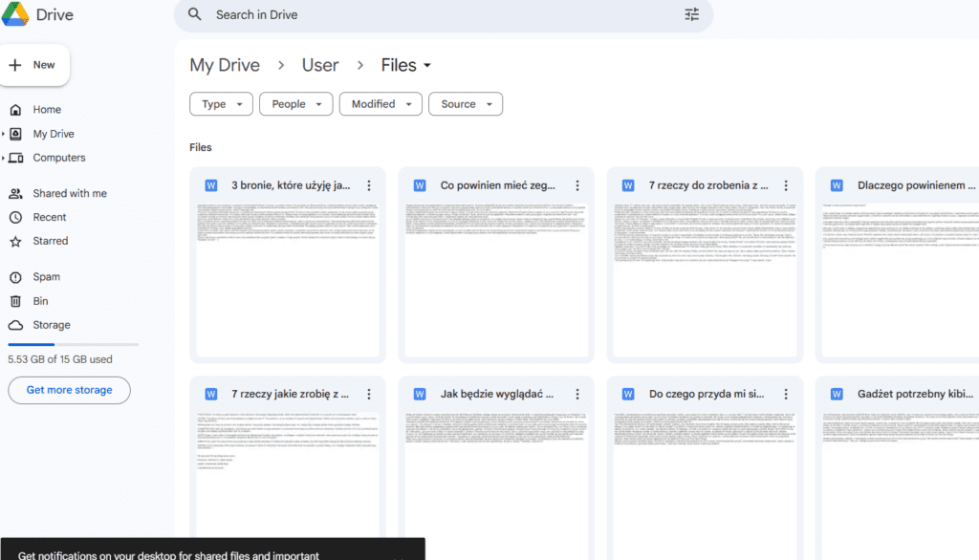Click the Docs icon on 'Dlaczego powinienem' file
The image size is (979, 560).
[x=837, y=185]
